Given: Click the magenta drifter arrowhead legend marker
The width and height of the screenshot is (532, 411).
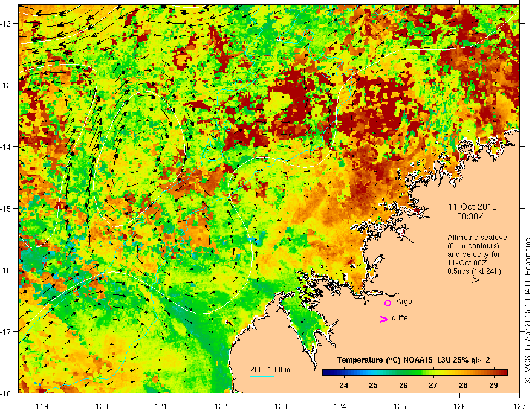Looking at the screenshot, I should 383,319.
